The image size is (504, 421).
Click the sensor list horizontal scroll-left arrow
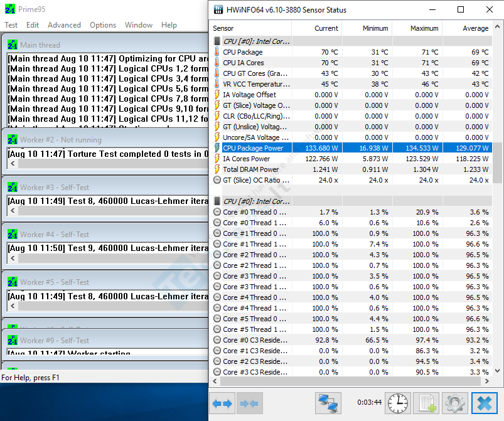coord(215,381)
